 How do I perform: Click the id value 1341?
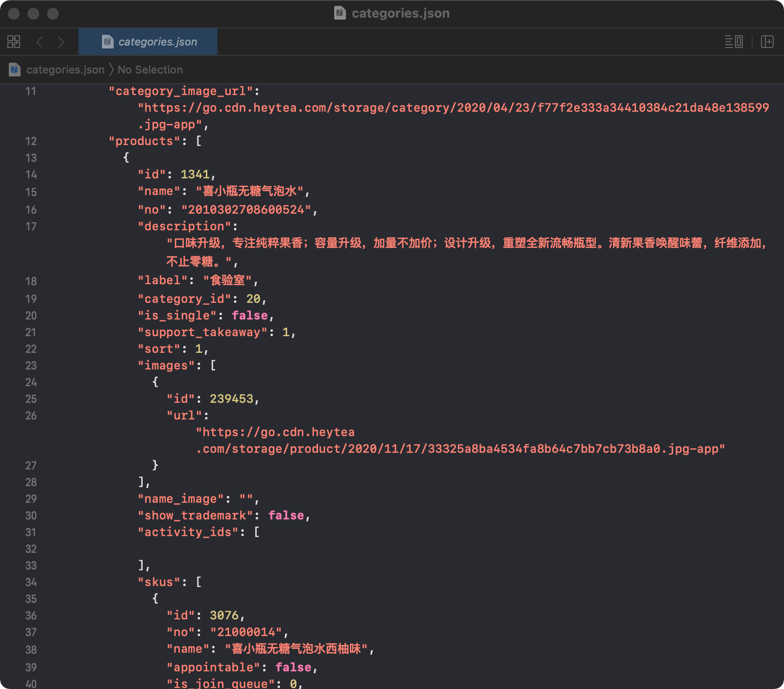(x=195, y=174)
